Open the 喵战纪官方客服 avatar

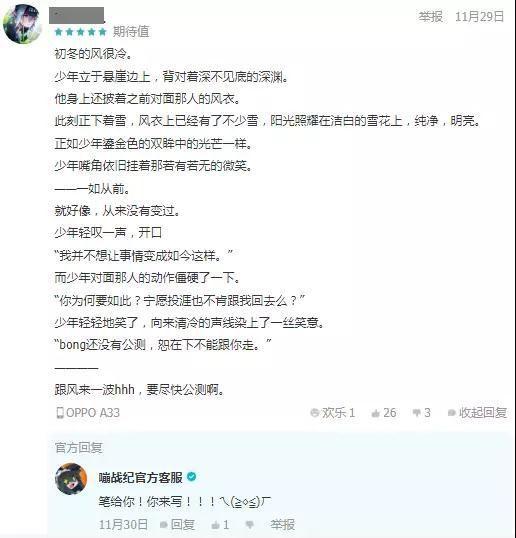coord(71,479)
